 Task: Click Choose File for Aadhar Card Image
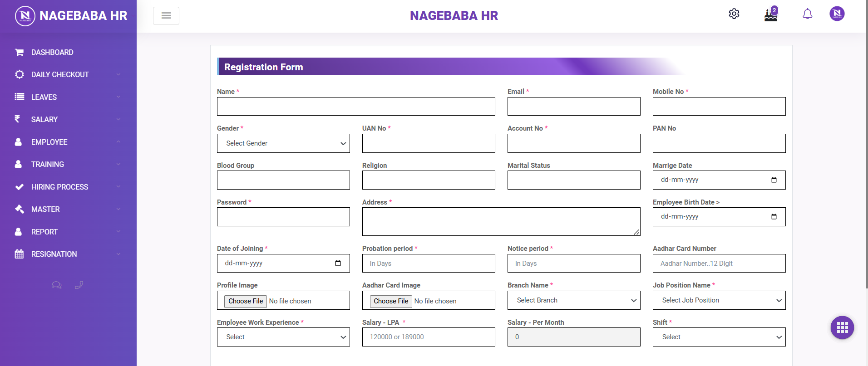tap(391, 301)
